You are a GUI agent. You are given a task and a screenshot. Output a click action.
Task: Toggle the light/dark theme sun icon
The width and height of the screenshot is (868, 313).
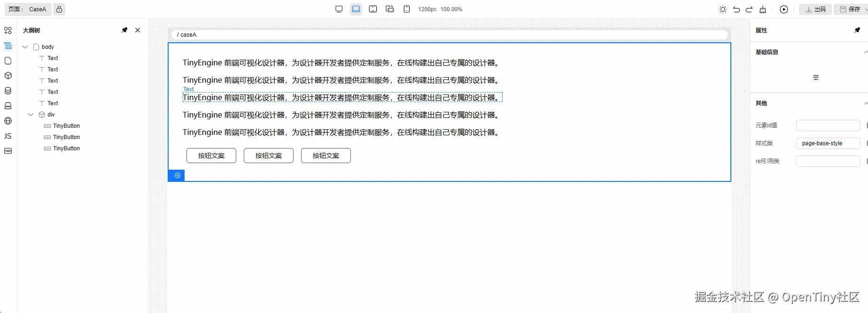point(723,9)
